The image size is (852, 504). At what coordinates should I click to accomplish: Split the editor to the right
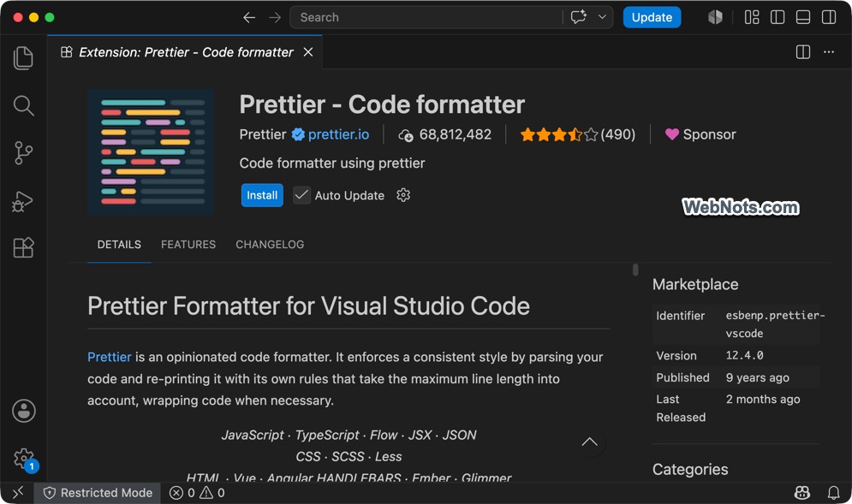pos(803,52)
